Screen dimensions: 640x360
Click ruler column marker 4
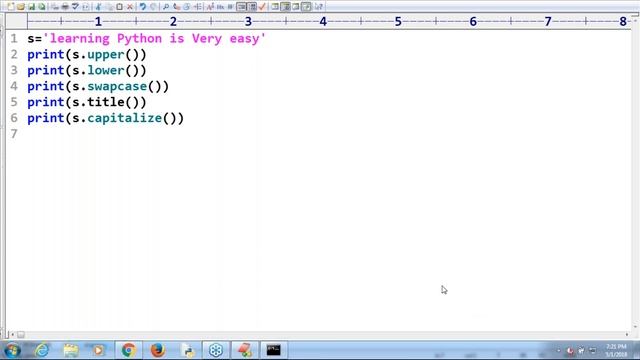(x=323, y=22)
